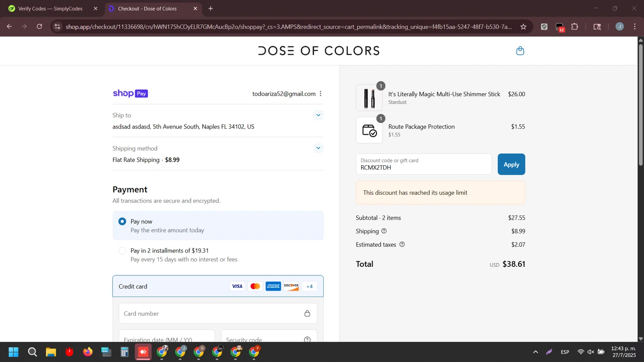Viewport: 644px width, 362px height.
Task: Click the Shop Pay logo
Action: 130,94
